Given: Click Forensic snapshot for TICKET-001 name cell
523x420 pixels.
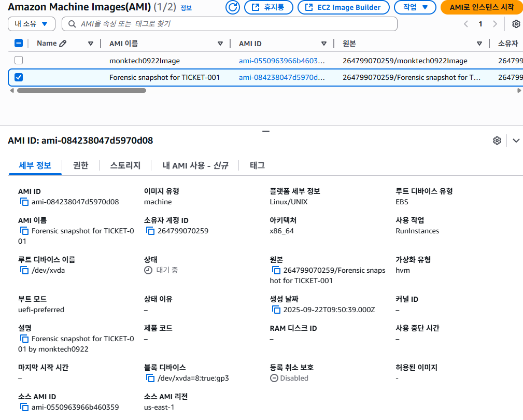Looking at the screenshot, I should 164,77.
